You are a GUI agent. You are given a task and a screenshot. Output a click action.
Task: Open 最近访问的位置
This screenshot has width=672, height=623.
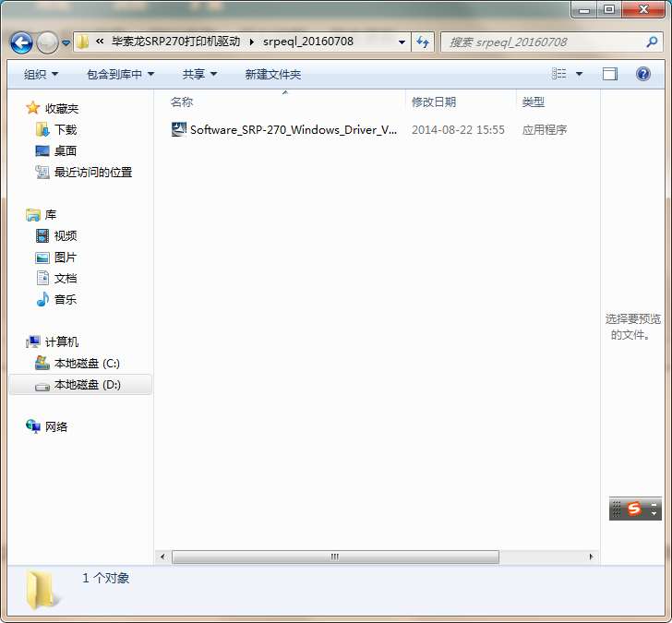coord(93,173)
